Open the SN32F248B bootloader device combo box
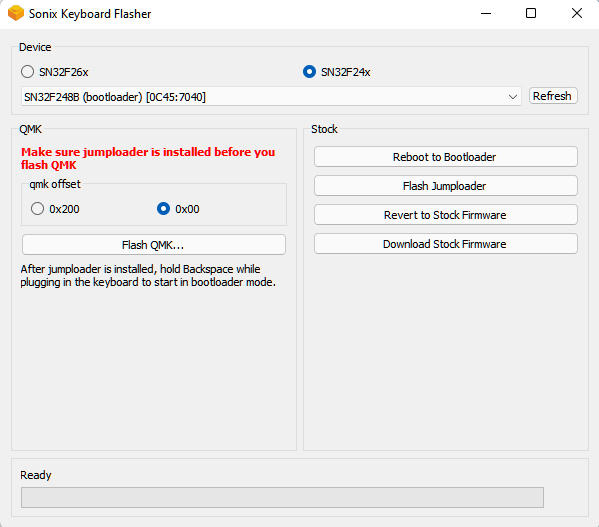Viewport: 599px width, 527px height. click(271, 97)
